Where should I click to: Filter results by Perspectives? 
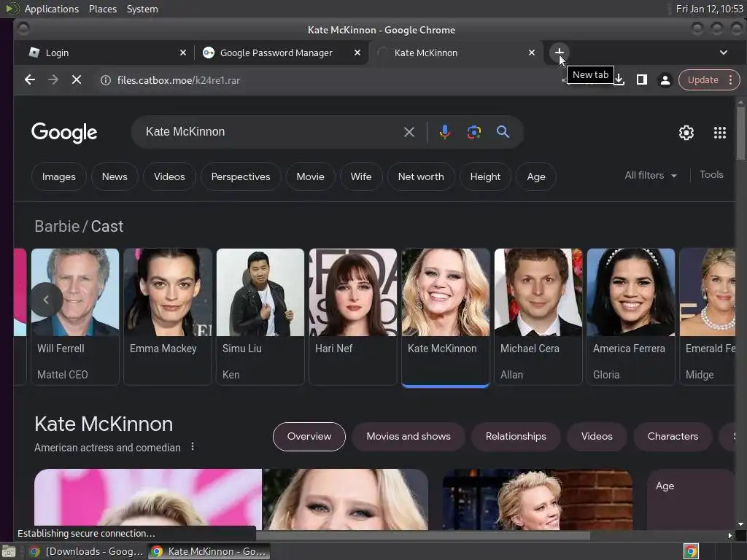pyautogui.click(x=241, y=176)
